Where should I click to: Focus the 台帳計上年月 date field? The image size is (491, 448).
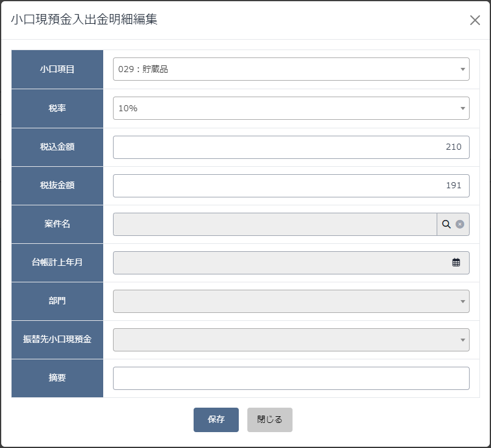point(291,263)
